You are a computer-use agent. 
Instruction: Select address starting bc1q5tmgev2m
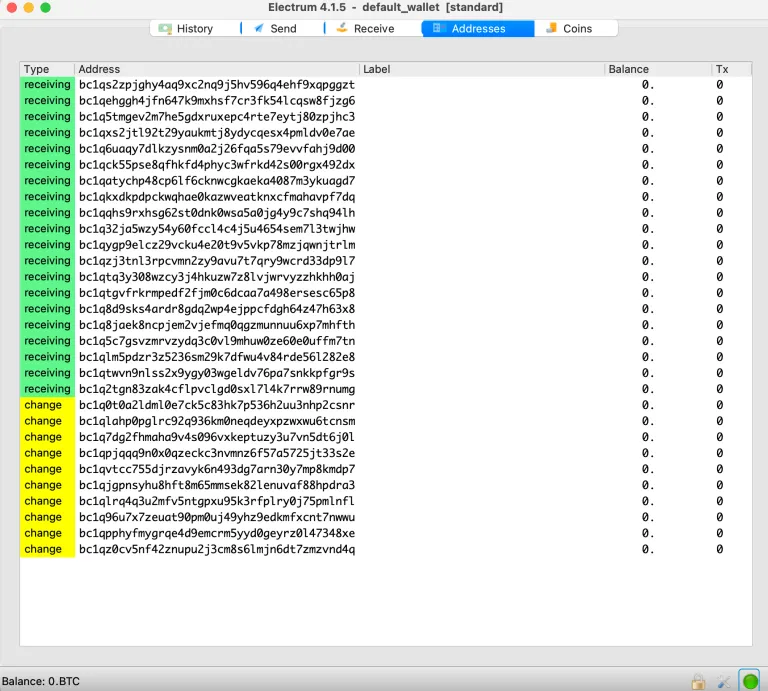click(x=217, y=117)
